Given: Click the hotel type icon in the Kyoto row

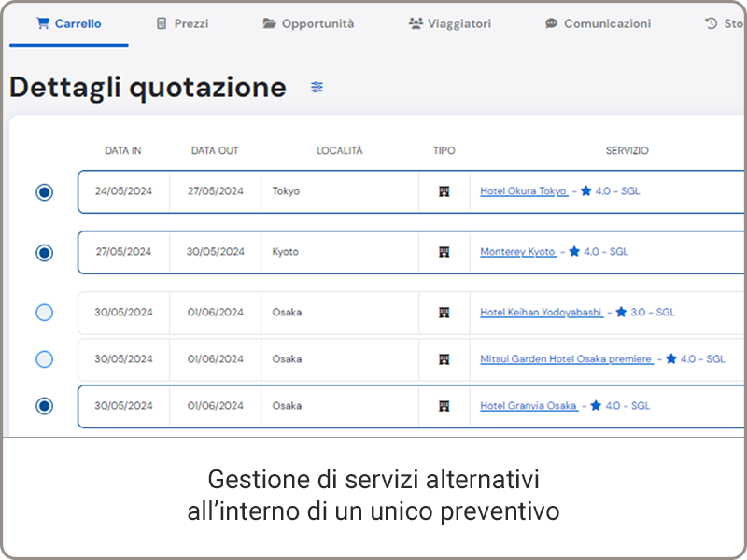Looking at the screenshot, I should coord(444,252).
